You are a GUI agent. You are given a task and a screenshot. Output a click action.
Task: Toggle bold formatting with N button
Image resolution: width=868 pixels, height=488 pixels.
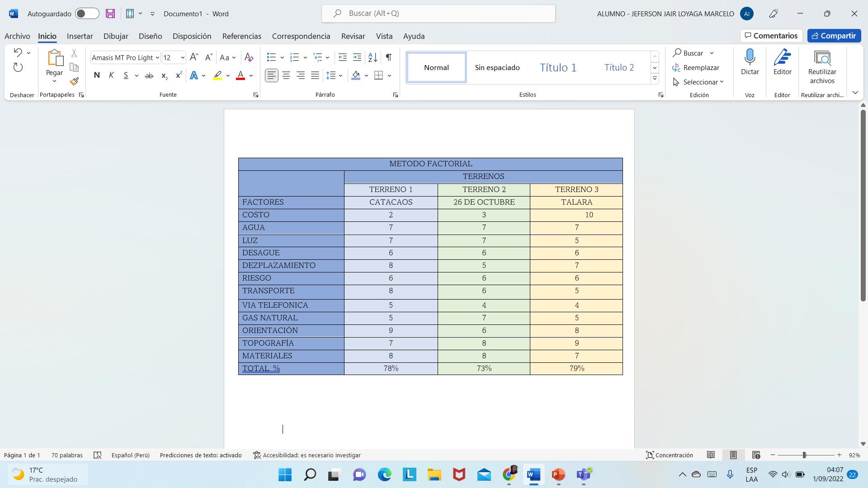pyautogui.click(x=97, y=75)
